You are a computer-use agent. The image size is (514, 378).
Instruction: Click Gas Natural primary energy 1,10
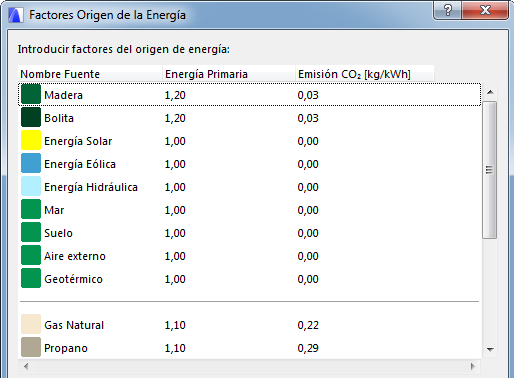(x=175, y=325)
